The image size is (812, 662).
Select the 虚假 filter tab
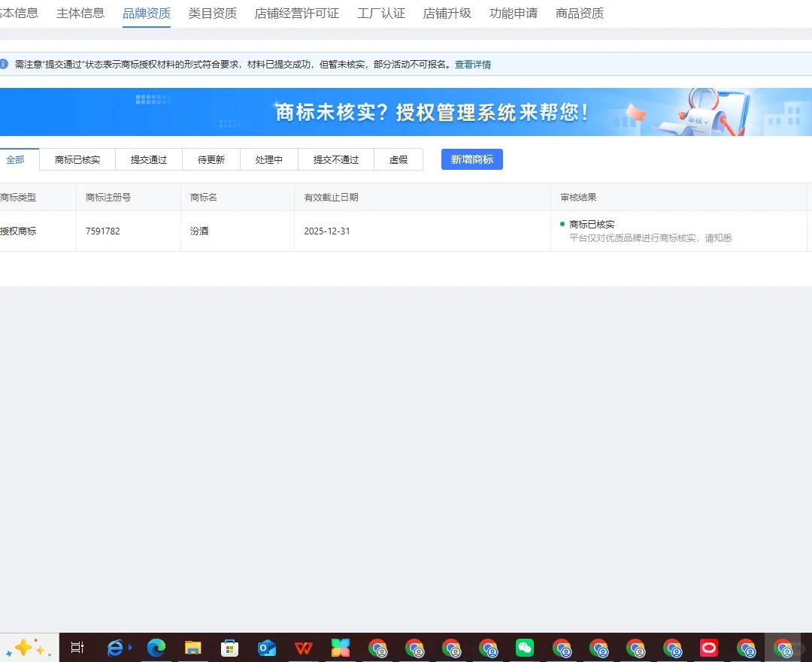pos(398,159)
